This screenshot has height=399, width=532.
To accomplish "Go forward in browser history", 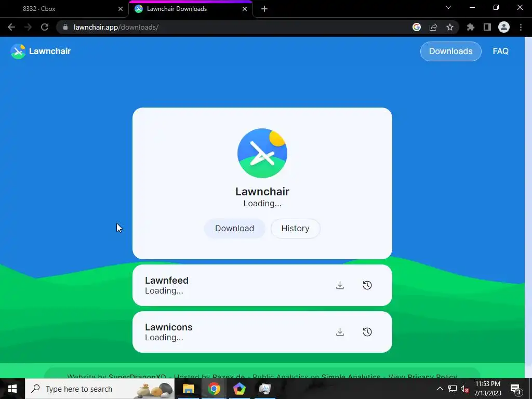I will (x=28, y=27).
